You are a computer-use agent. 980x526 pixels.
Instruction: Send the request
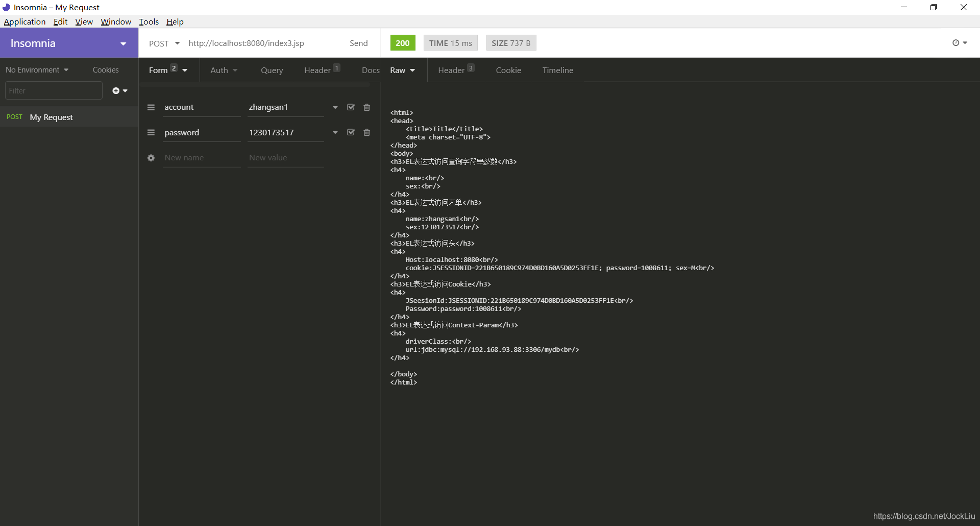[358, 43]
